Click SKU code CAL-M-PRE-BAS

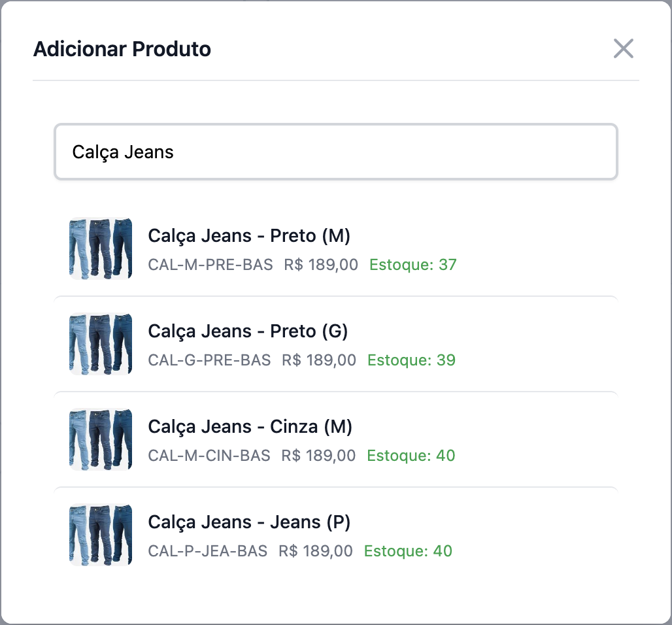pyautogui.click(x=210, y=265)
